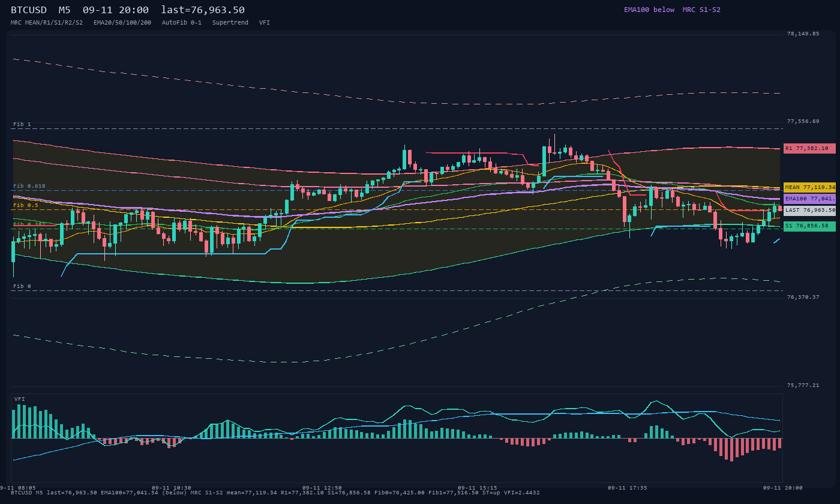The image size is (840, 504).
Task: Click the 75,777.21 price axis label
Action: tap(803, 385)
